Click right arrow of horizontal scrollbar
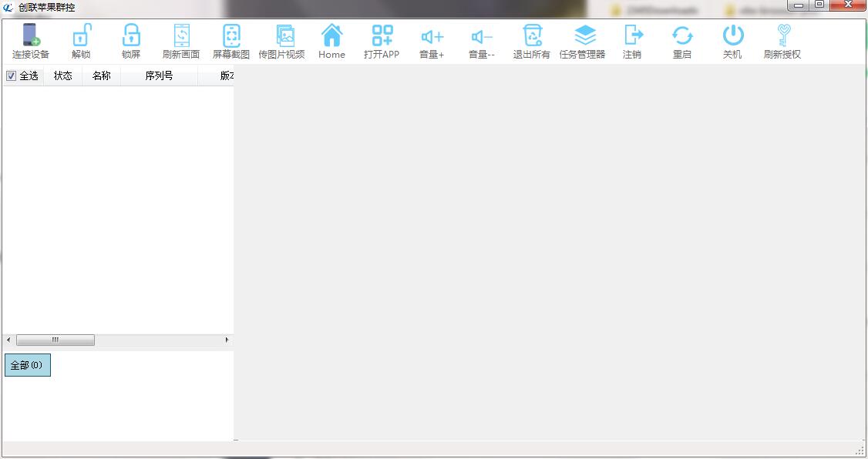The width and height of the screenshot is (868, 459). pyautogui.click(x=227, y=340)
